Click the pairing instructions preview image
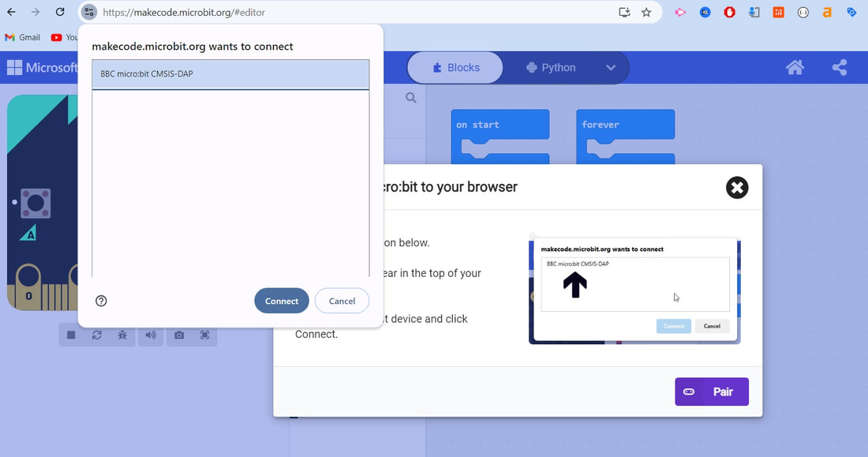The height and width of the screenshot is (457, 868). 634,290
